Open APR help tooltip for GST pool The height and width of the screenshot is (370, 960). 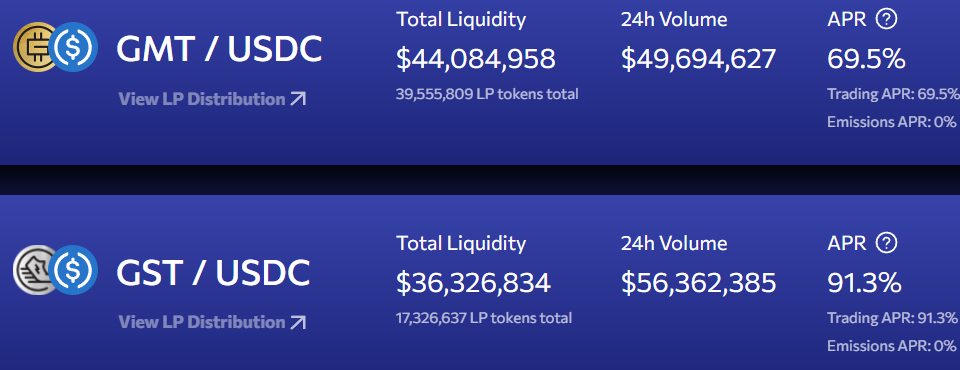tap(886, 243)
